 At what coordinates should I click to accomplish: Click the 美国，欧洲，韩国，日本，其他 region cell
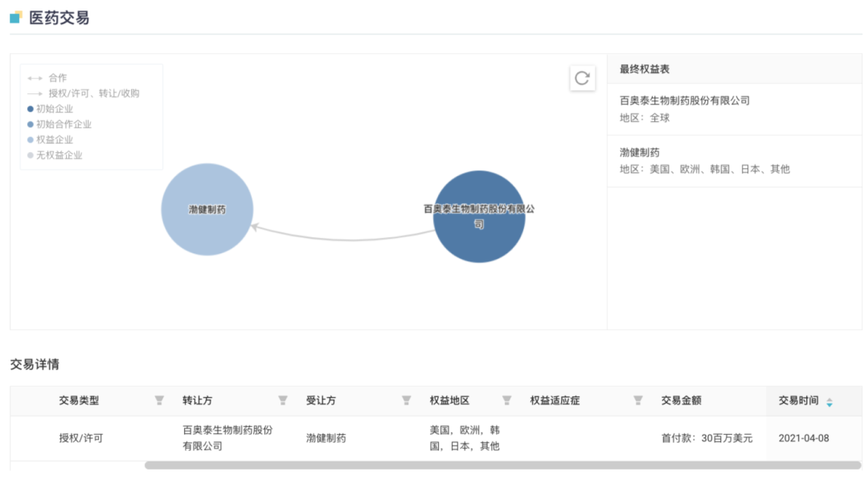[x=465, y=438]
